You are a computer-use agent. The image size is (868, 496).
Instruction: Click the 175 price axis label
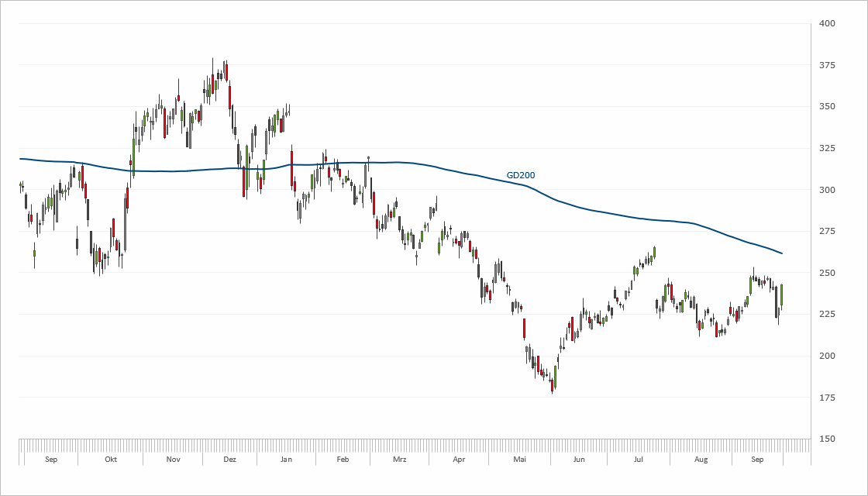[x=826, y=398]
